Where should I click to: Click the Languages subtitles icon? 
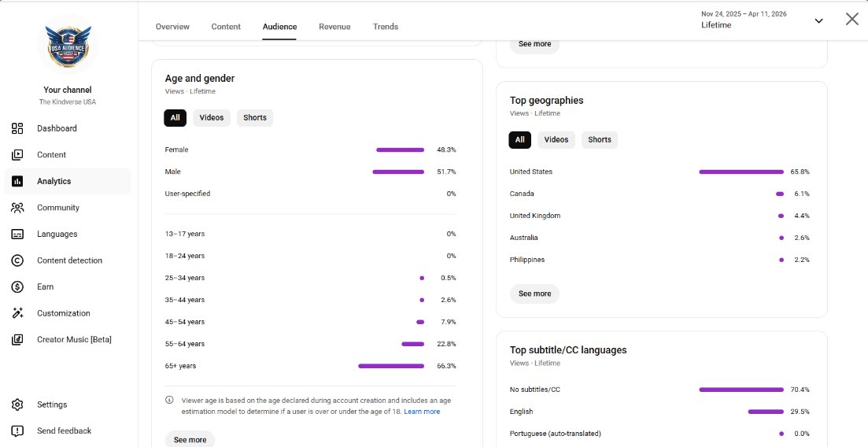point(17,235)
